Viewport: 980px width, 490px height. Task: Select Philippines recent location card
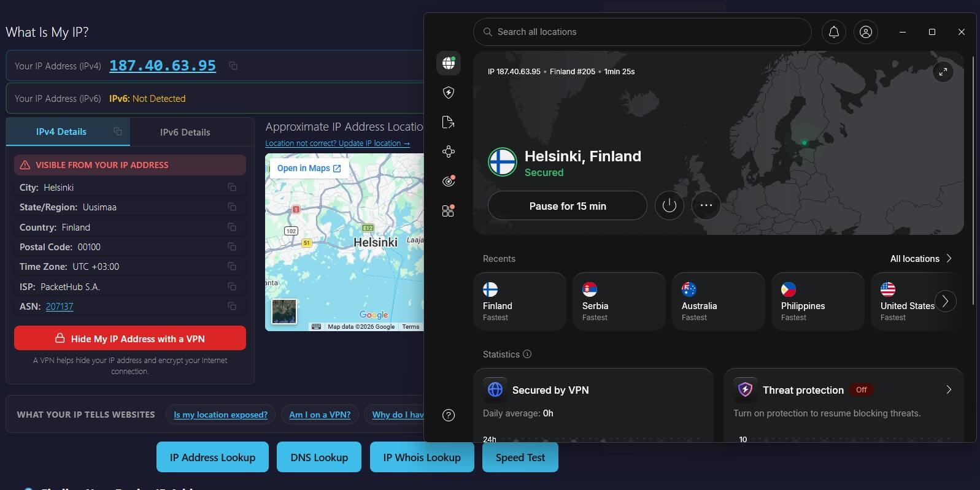point(818,302)
